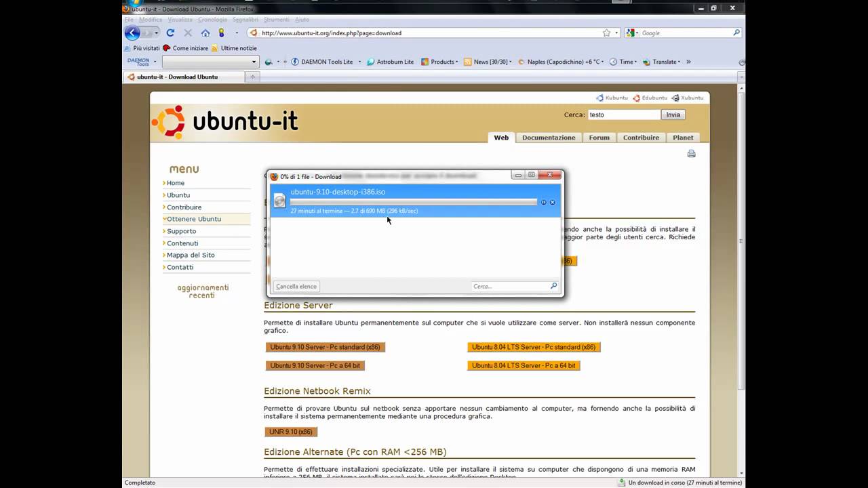Run Google search with the magnifier icon
Viewport: 868px width, 488px height.
tap(736, 33)
